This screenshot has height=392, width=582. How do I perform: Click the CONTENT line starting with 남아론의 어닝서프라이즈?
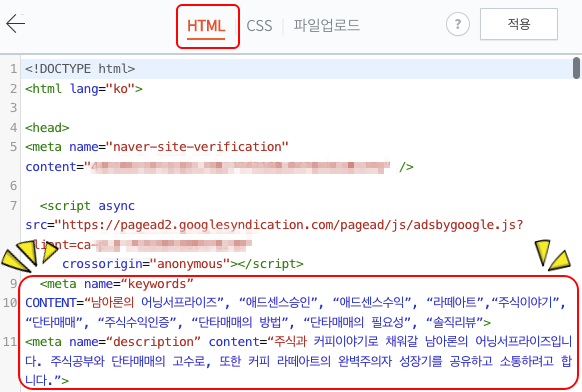[295, 303]
